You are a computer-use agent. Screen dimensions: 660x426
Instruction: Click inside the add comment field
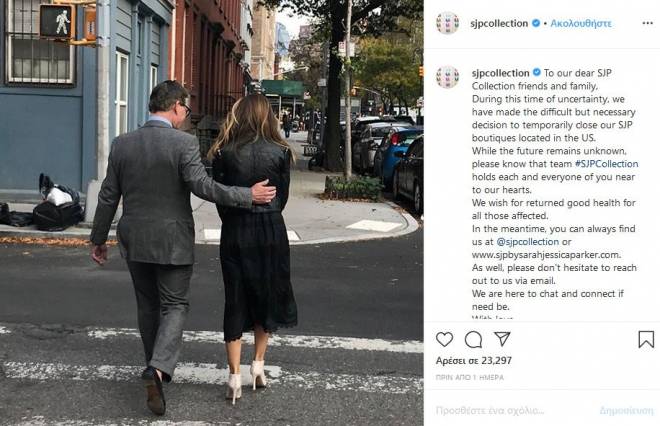tap(514, 410)
